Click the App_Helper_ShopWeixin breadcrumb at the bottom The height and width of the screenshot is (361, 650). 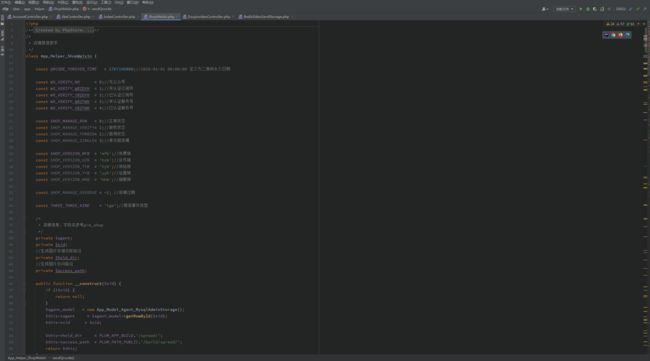[x=27, y=358]
